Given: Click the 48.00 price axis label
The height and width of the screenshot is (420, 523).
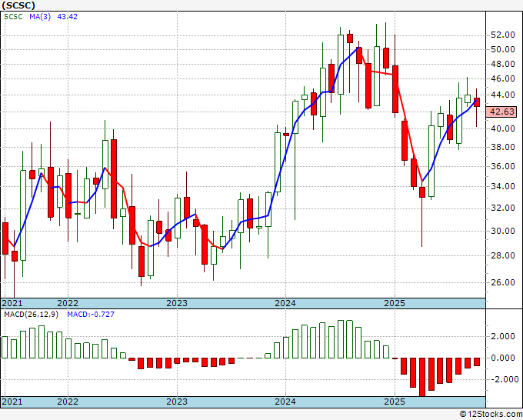Looking at the screenshot, I should point(503,64).
